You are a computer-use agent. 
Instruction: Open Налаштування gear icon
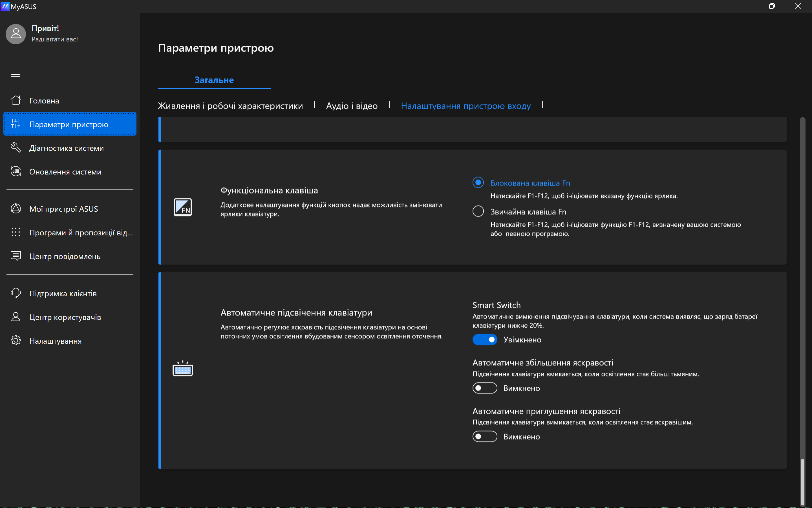pos(16,341)
